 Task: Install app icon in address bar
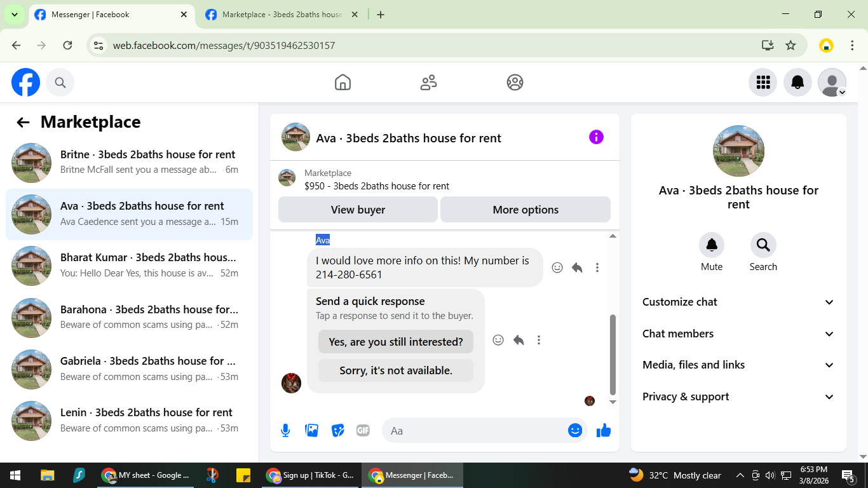tap(768, 45)
